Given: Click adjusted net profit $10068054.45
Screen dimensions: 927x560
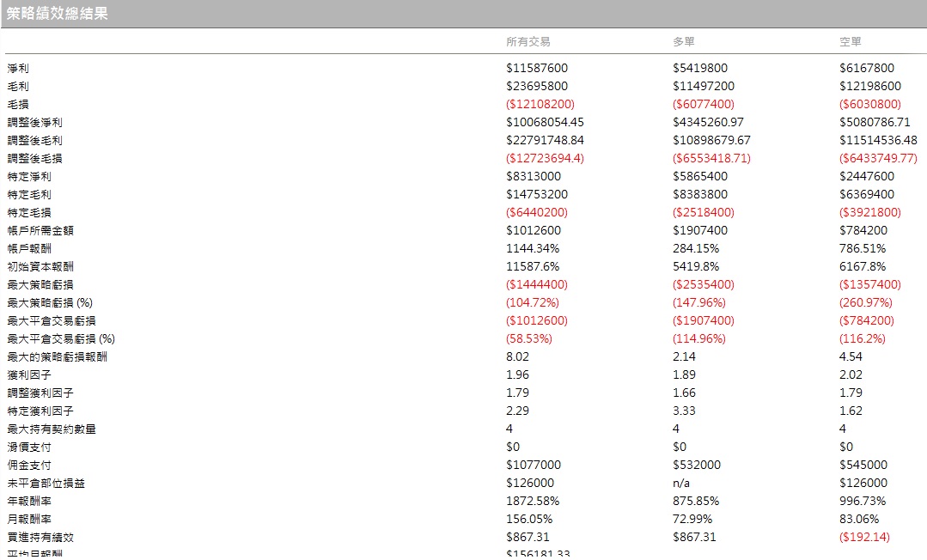Looking at the screenshot, I should [545, 123].
